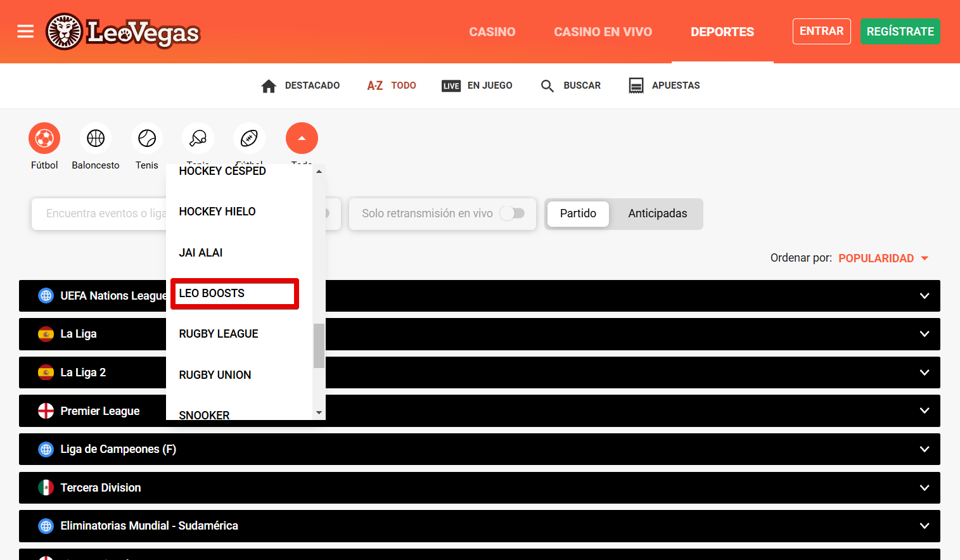Open the Premier League row

tap(480, 410)
